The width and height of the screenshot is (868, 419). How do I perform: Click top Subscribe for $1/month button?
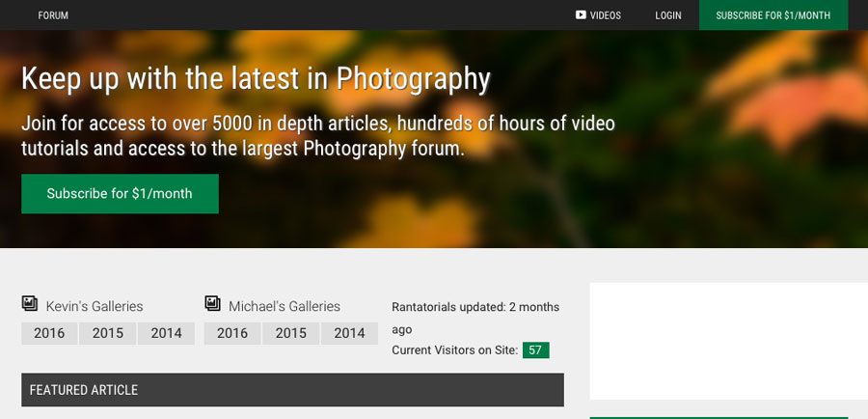(773, 15)
